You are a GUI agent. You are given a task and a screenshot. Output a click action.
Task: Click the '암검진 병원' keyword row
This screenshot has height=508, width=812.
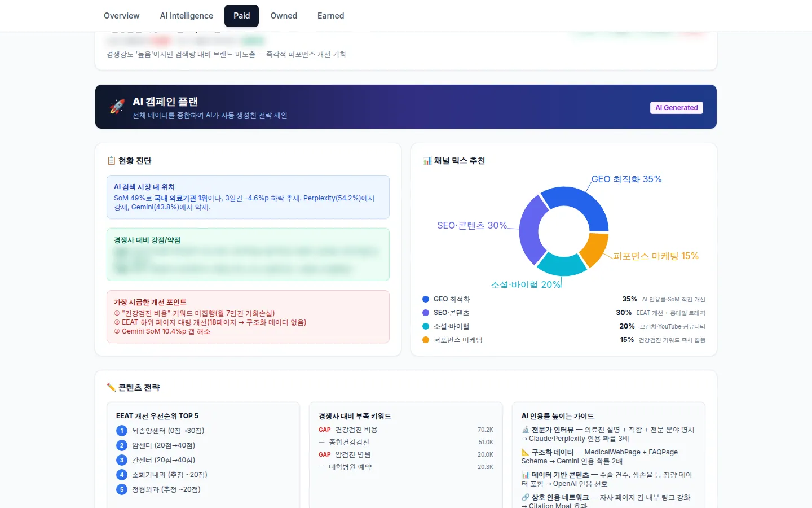(406, 454)
